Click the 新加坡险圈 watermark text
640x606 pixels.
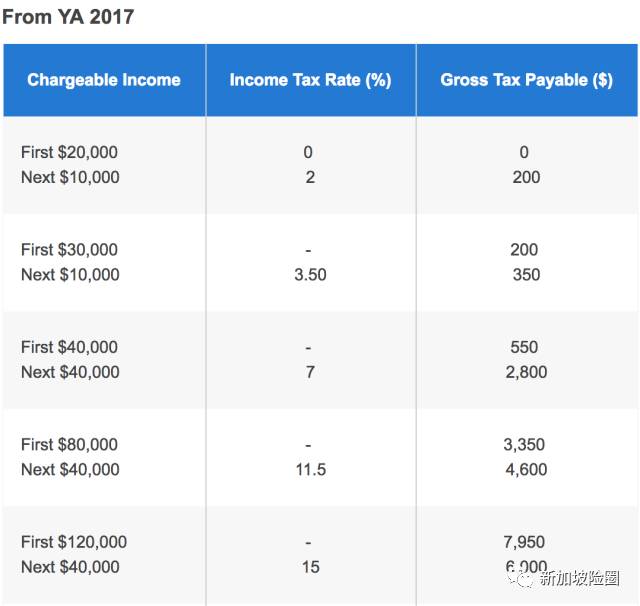tap(579, 578)
